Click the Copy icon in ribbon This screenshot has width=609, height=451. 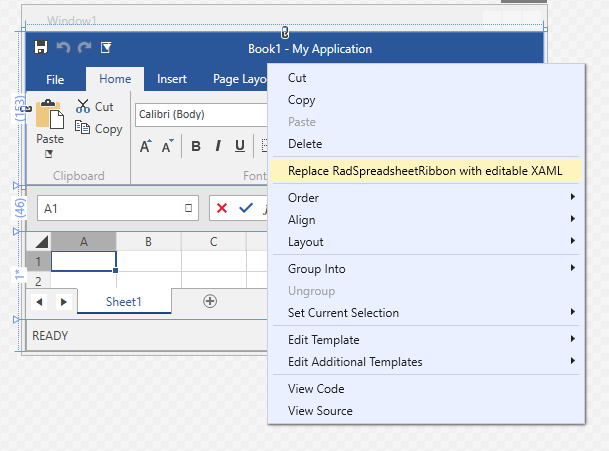click(x=82, y=127)
